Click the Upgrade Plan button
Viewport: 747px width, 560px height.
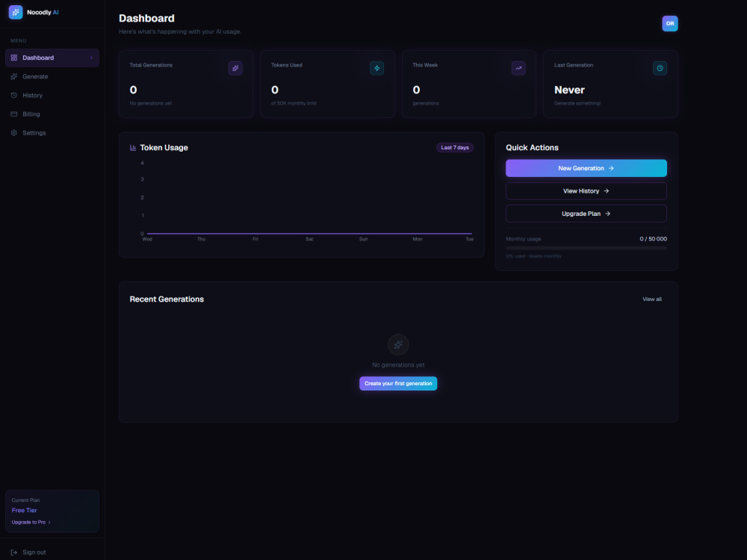[x=586, y=214]
